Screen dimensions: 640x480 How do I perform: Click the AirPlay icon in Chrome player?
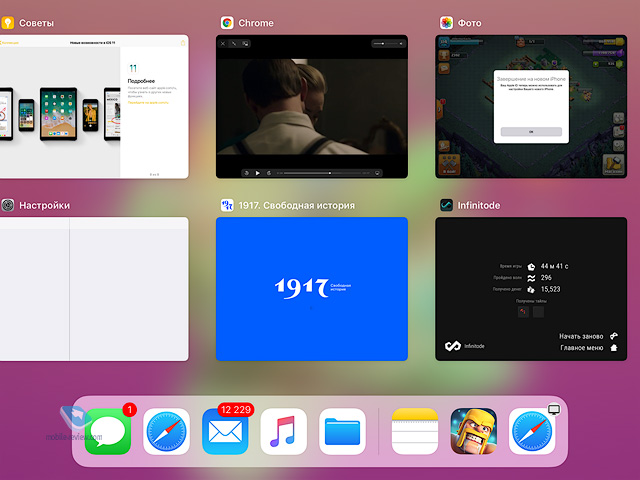(377, 173)
